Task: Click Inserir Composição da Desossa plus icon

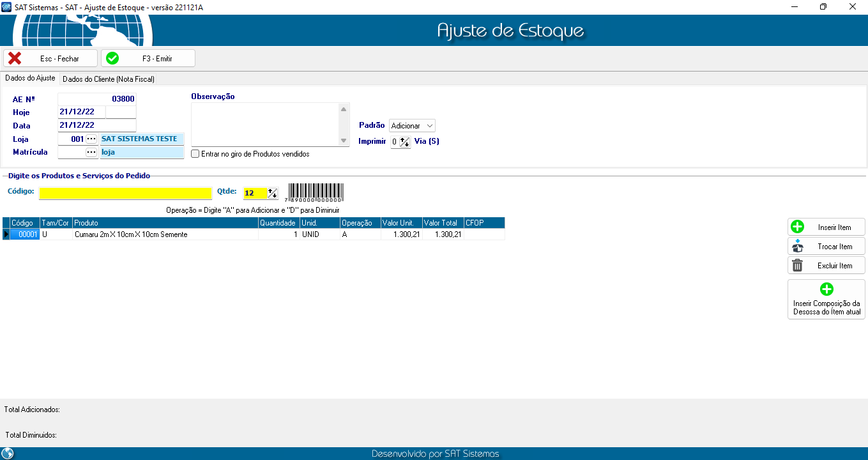Action: pyautogui.click(x=826, y=289)
